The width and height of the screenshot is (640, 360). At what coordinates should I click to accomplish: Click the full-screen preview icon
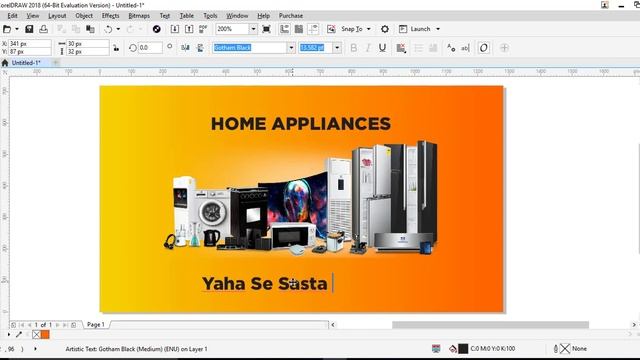[267, 29]
